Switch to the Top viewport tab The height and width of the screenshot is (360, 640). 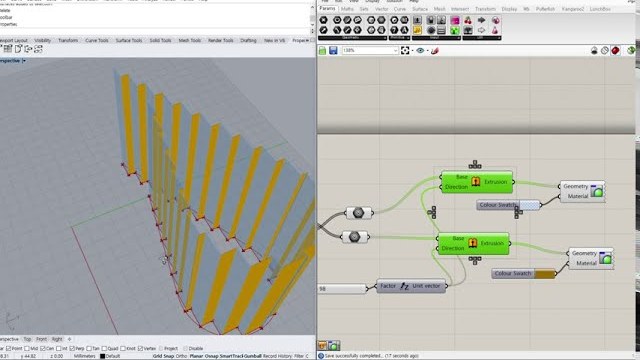coord(27,339)
